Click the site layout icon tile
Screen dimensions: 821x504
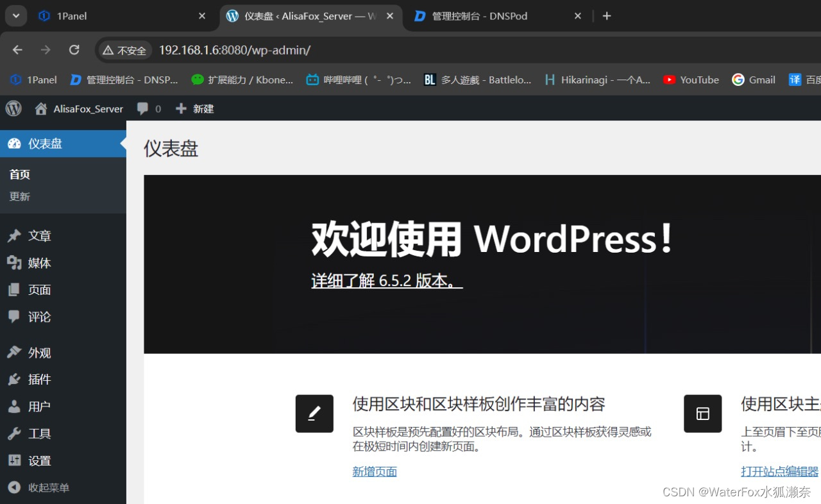703,414
